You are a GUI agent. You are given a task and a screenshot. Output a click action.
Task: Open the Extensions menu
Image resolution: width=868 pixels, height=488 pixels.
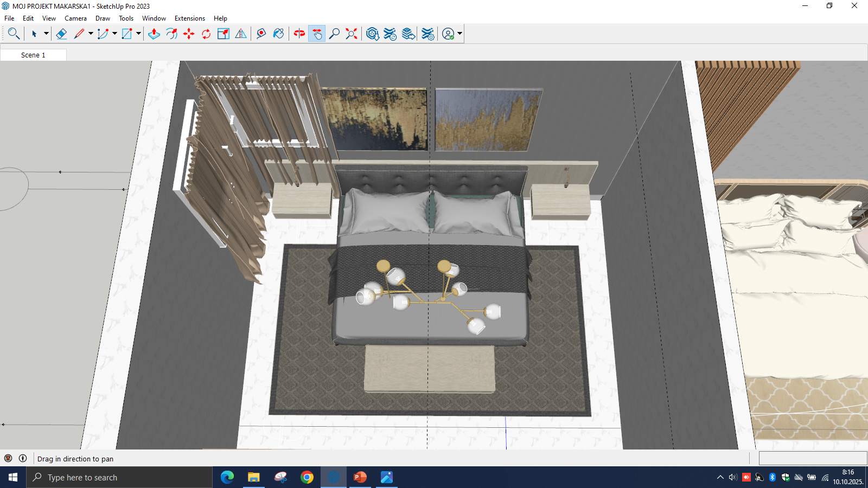pyautogui.click(x=189, y=18)
